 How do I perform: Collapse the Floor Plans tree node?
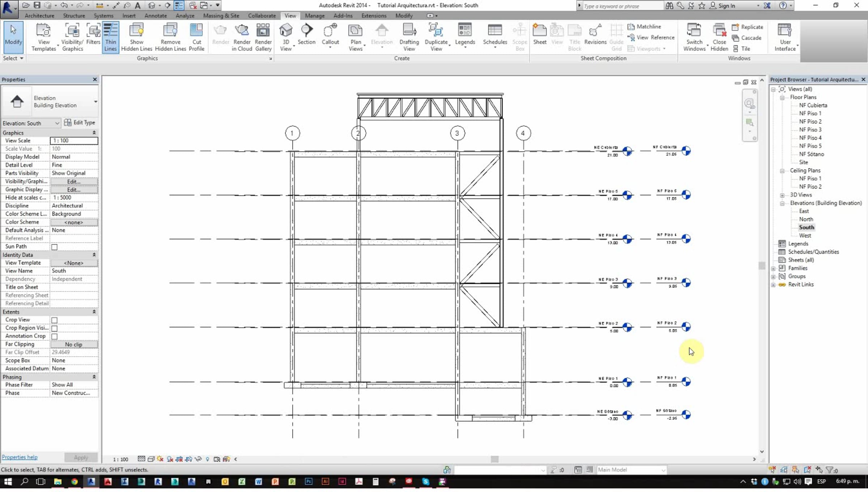[x=782, y=97]
